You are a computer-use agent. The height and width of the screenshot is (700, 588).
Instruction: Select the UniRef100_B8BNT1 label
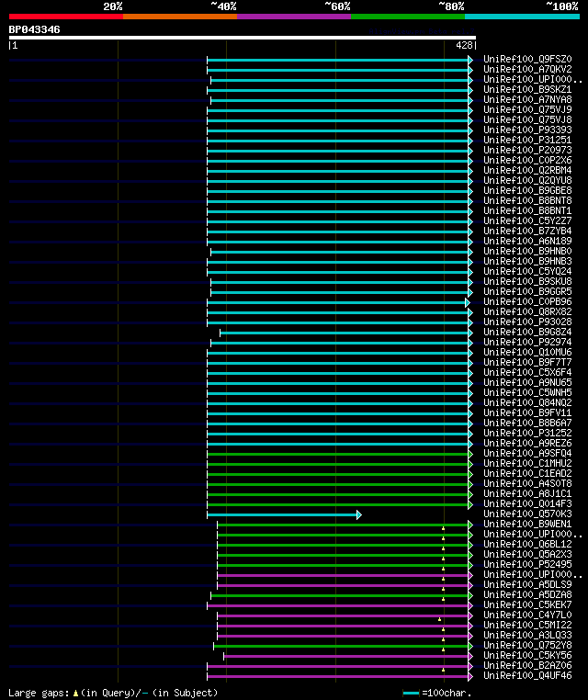[x=527, y=210]
